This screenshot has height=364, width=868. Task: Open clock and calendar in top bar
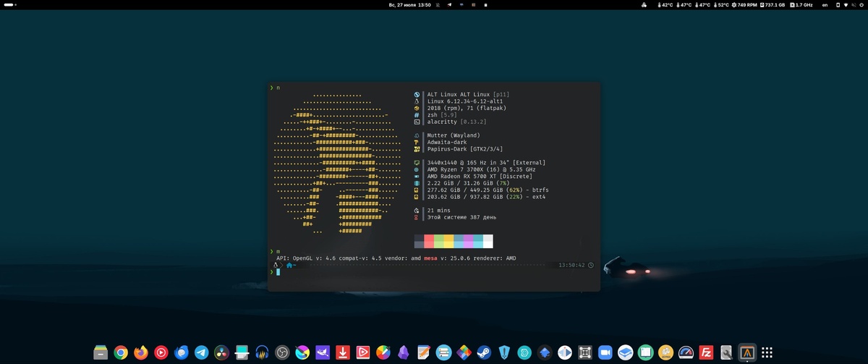tap(409, 5)
